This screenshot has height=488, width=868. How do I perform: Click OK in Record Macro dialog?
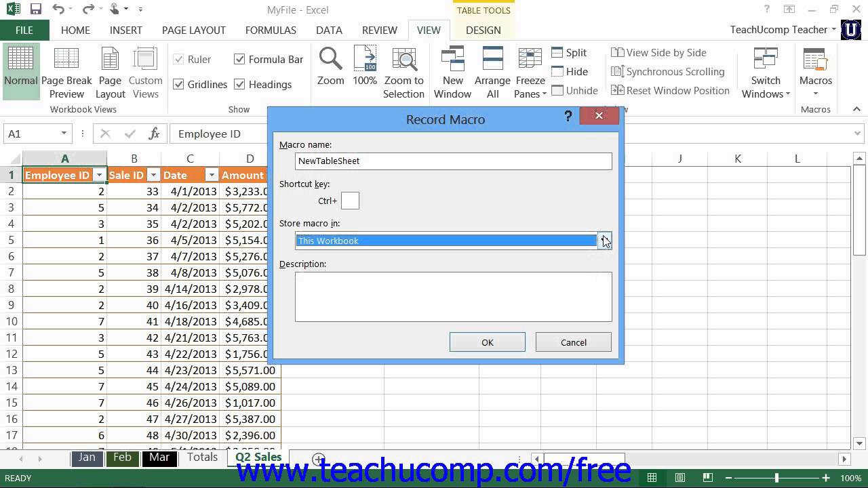pyautogui.click(x=488, y=342)
